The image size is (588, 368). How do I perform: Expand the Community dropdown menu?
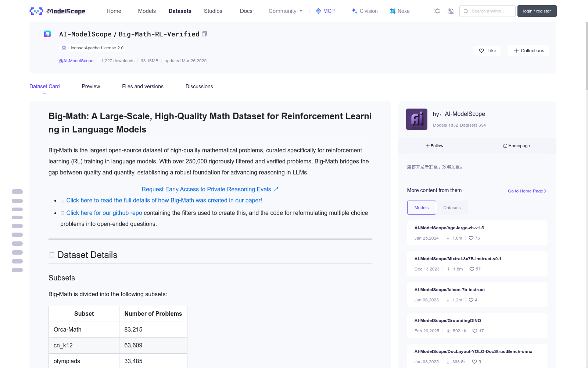click(x=286, y=11)
